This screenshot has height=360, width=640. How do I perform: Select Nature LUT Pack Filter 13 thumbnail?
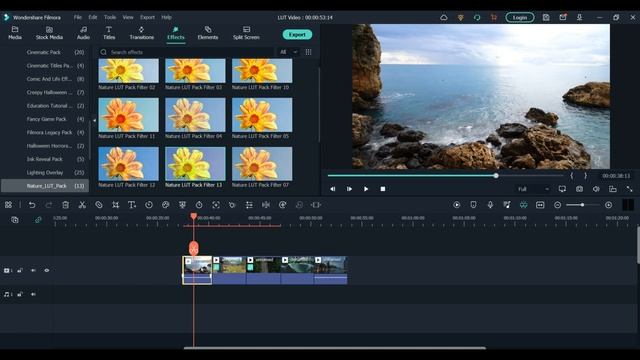195,164
